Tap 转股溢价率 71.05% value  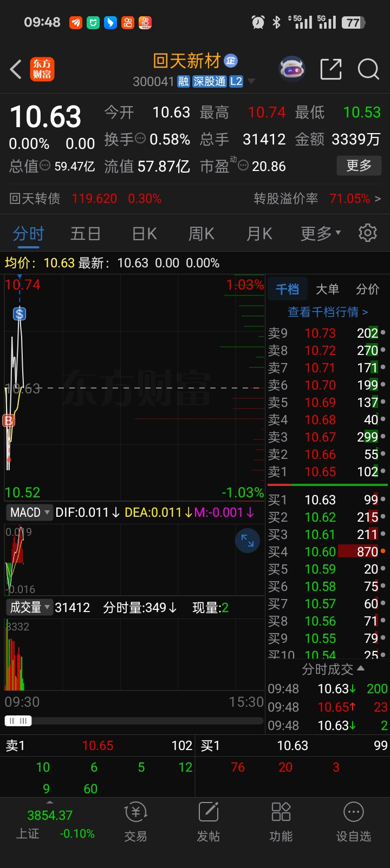(x=349, y=199)
